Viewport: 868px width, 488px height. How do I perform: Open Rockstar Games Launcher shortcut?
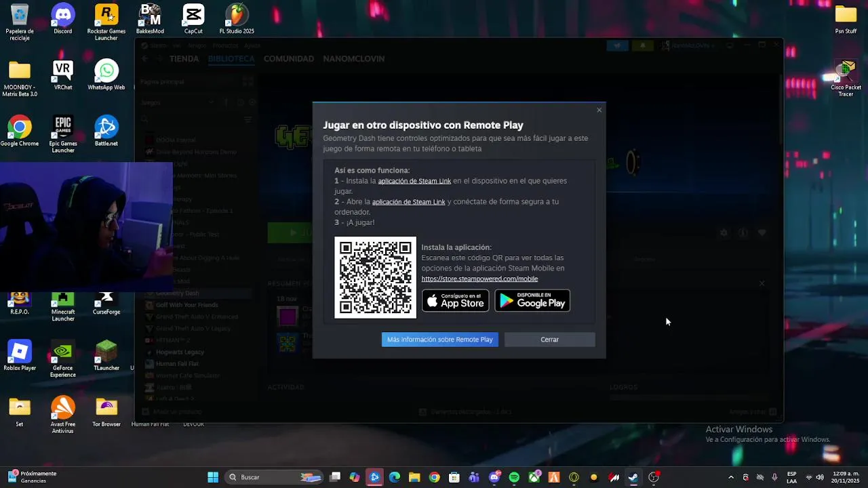pyautogui.click(x=106, y=22)
